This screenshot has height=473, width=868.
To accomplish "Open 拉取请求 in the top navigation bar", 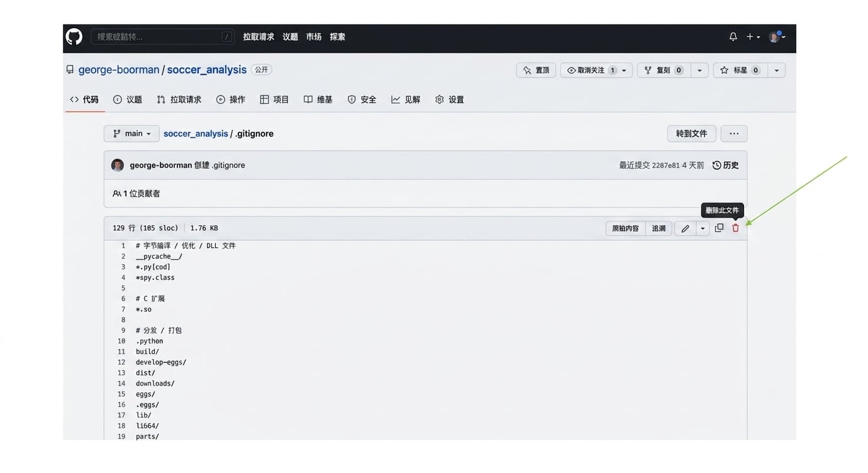I will [x=259, y=37].
